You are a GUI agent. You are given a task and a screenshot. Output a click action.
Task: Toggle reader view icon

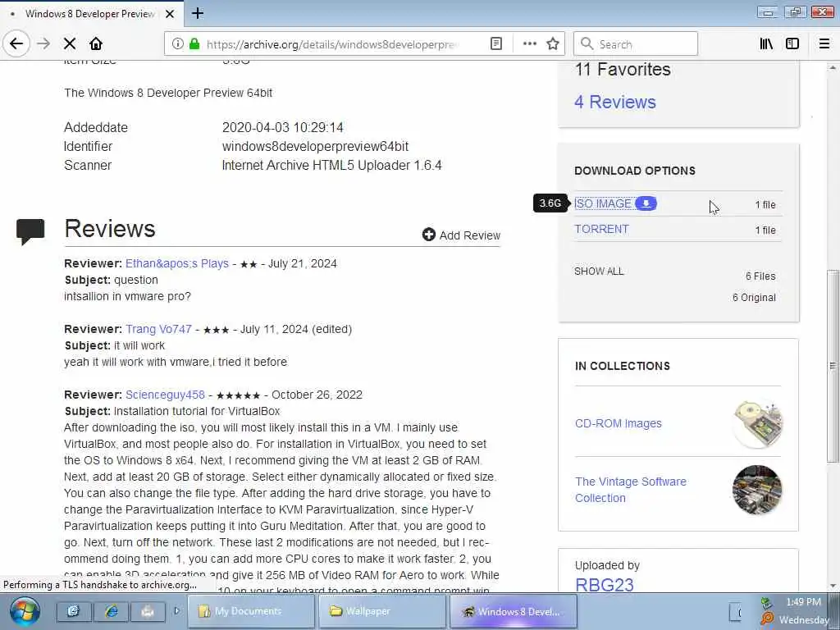[496, 44]
